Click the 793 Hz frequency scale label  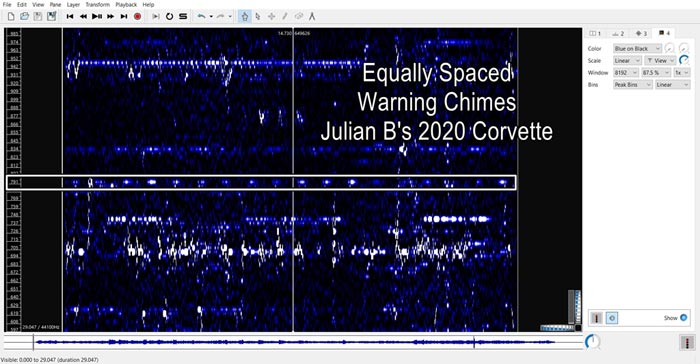[14, 182]
